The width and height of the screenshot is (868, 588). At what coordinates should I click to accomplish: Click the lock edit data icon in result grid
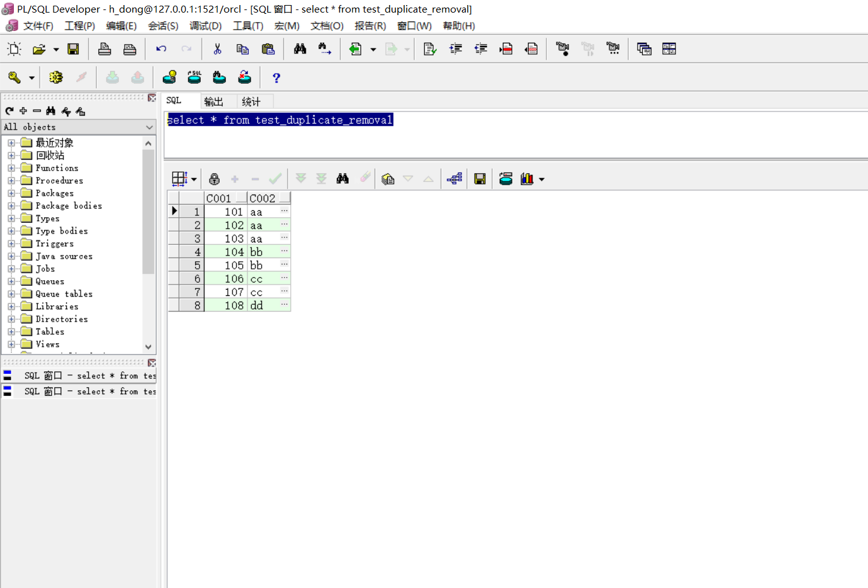[x=215, y=179]
